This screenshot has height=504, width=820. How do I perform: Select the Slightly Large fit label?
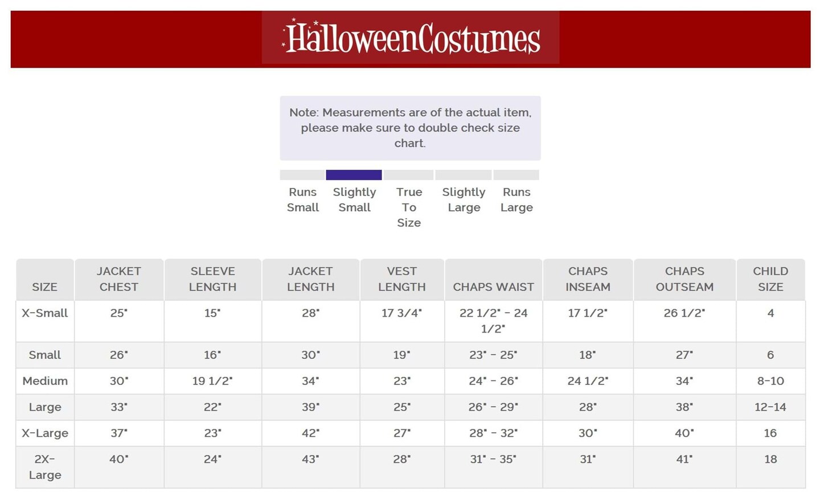(464, 200)
